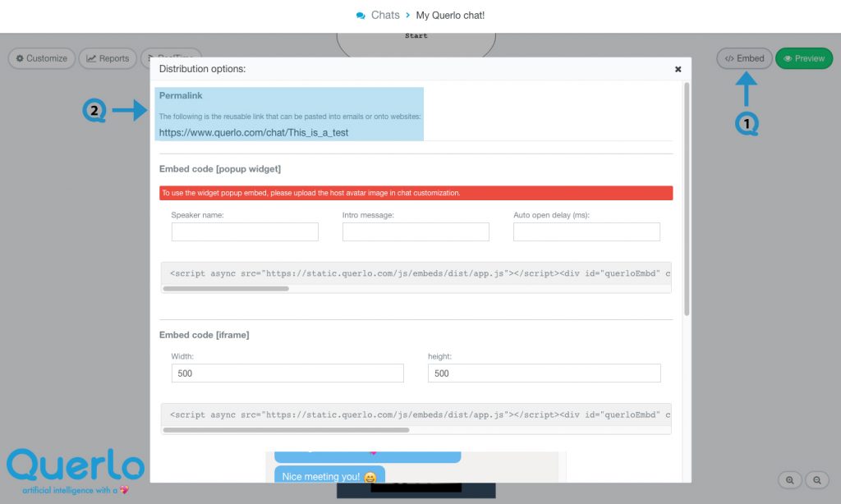Click the eye icon on Preview

click(x=788, y=58)
